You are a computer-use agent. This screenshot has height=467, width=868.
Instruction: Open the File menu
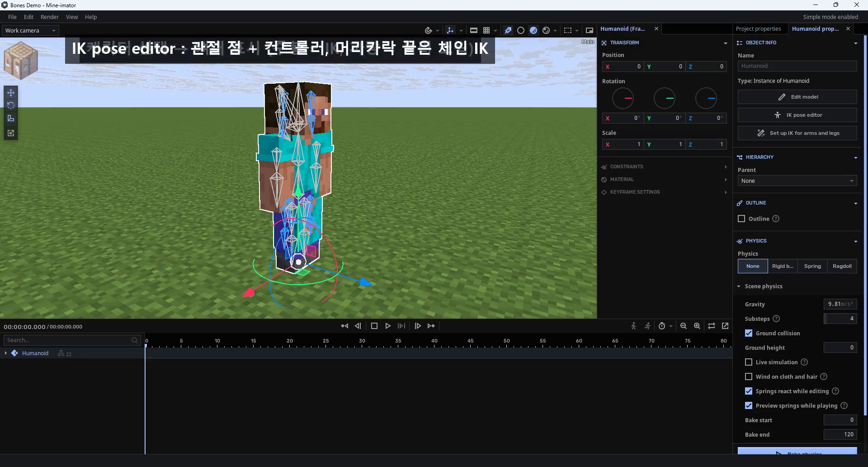(x=12, y=17)
